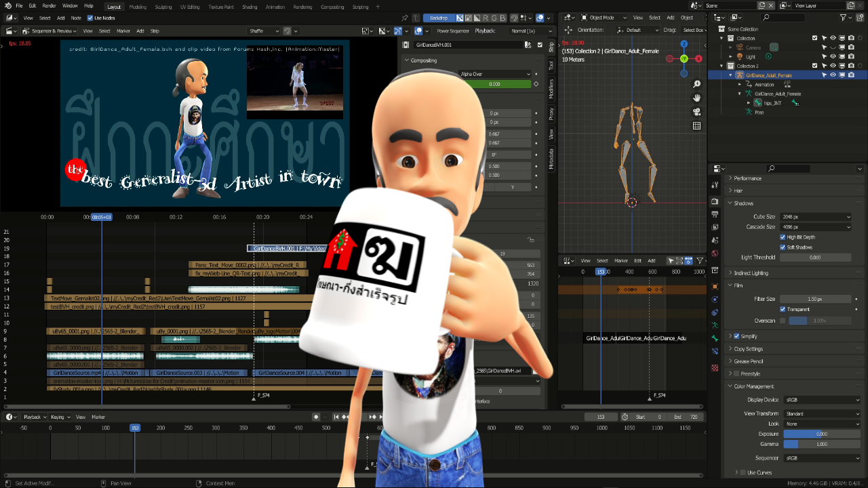868x488 pixels.
Task: Click the Blender logo menu icon
Action: pyautogui.click(x=7, y=5)
